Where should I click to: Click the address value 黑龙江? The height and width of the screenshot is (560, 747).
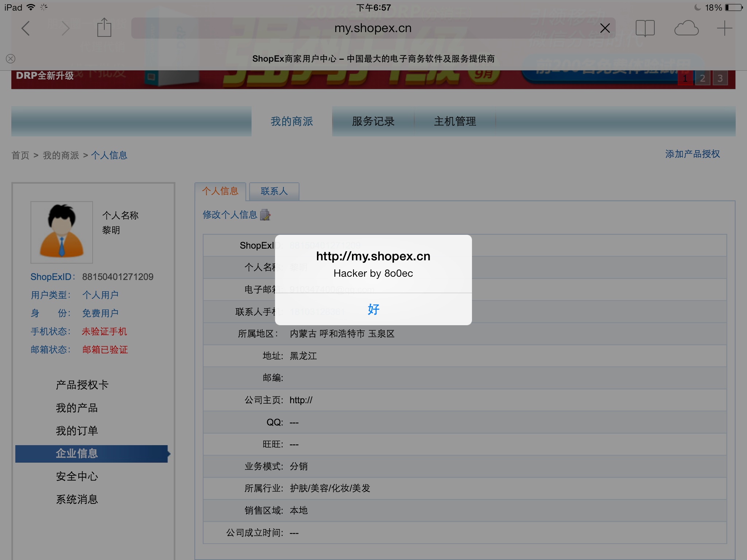tap(303, 356)
